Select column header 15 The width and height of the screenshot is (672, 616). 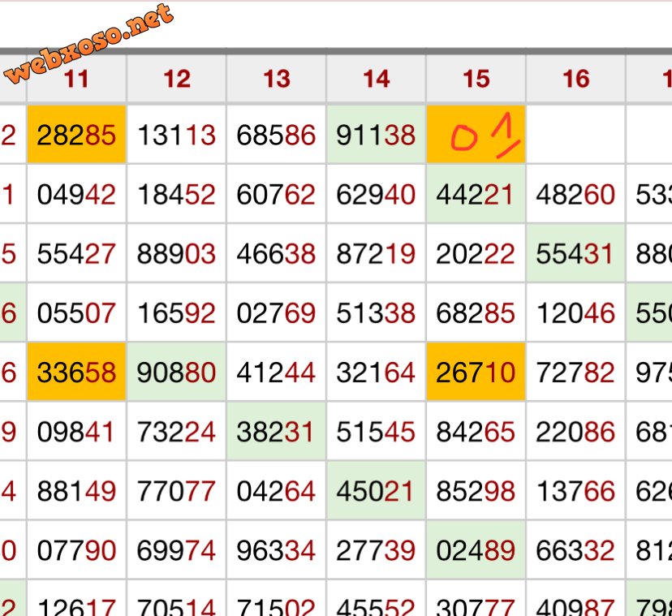(x=476, y=79)
